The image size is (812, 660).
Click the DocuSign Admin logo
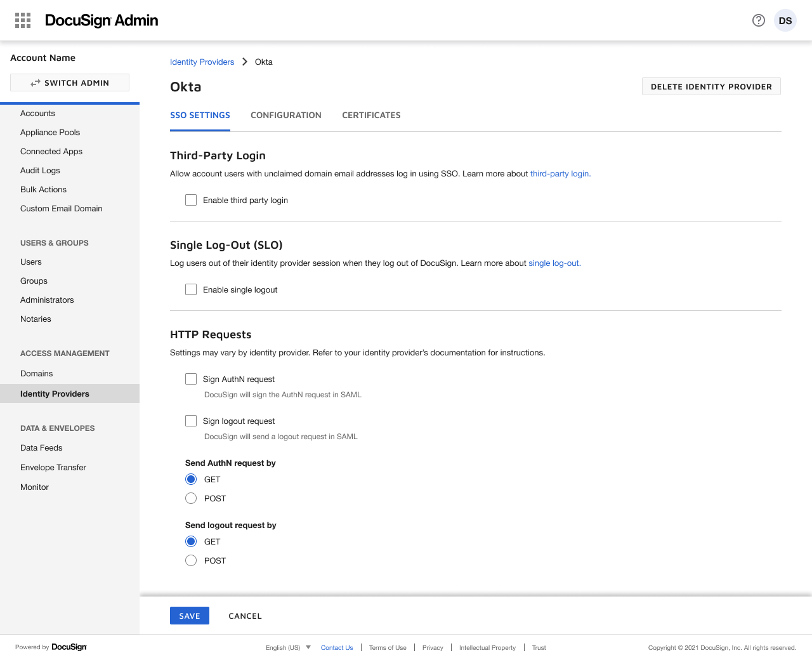point(101,20)
